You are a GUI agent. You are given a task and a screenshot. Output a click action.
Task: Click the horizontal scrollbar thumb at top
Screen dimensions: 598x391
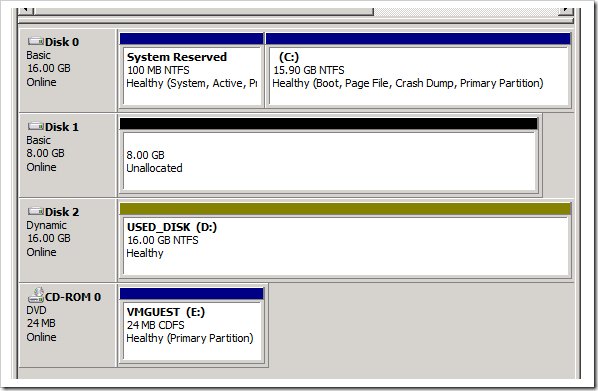click(x=203, y=11)
